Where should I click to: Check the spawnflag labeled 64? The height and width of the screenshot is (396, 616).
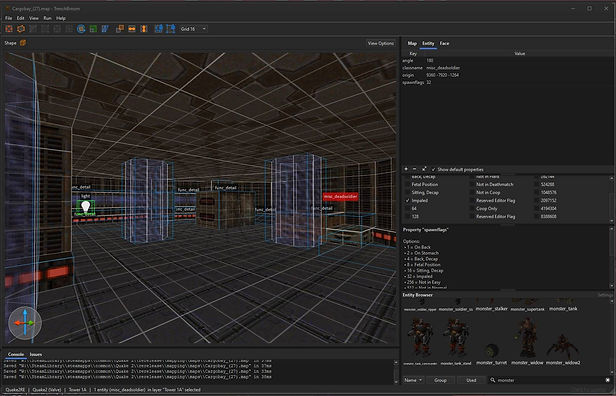tap(407, 209)
